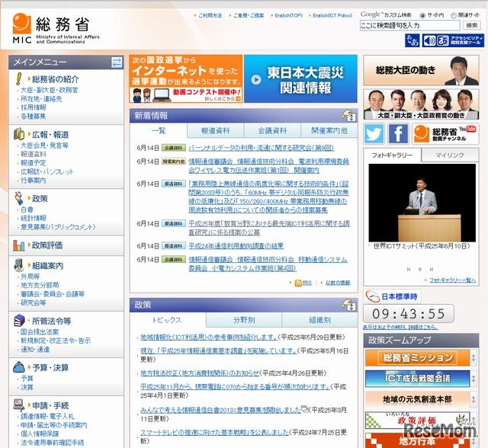Viewport: 488px width, 448px height.
Task: Expand the 広報・報道 menu heading
Action: (50, 135)
